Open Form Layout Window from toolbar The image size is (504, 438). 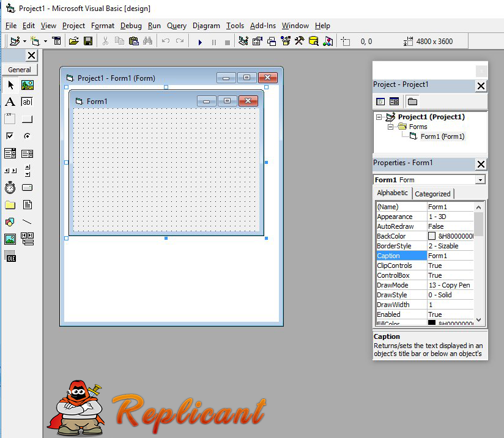[x=272, y=41]
